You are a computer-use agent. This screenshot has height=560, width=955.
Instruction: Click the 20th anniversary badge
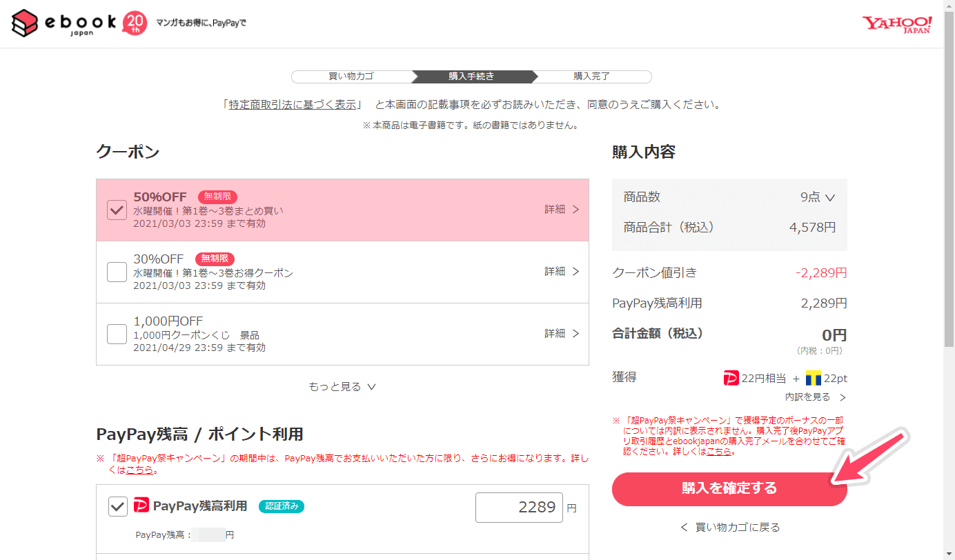pyautogui.click(x=134, y=23)
